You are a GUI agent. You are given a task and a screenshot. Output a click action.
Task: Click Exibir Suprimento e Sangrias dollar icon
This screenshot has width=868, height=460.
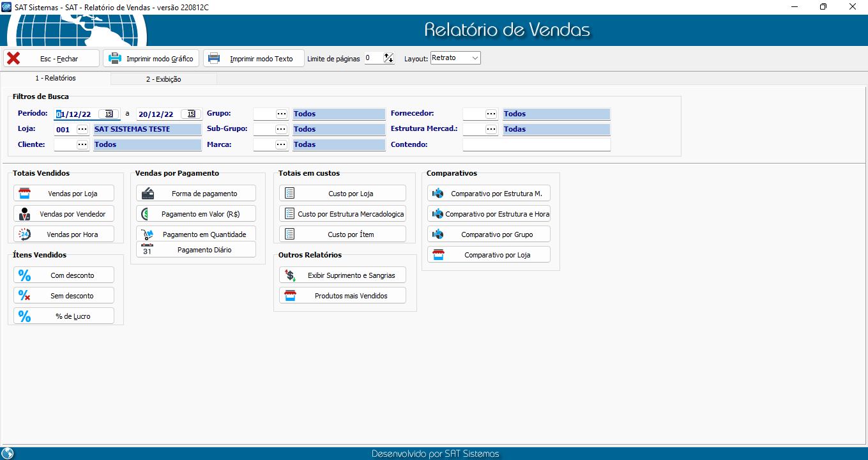290,275
